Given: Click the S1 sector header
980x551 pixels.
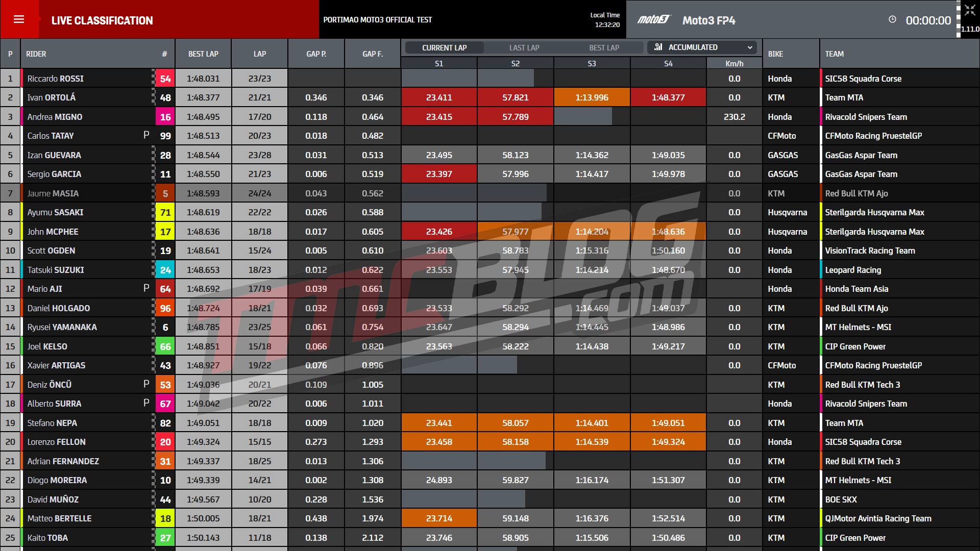Looking at the screenshot, I should (x=439, y=64).
